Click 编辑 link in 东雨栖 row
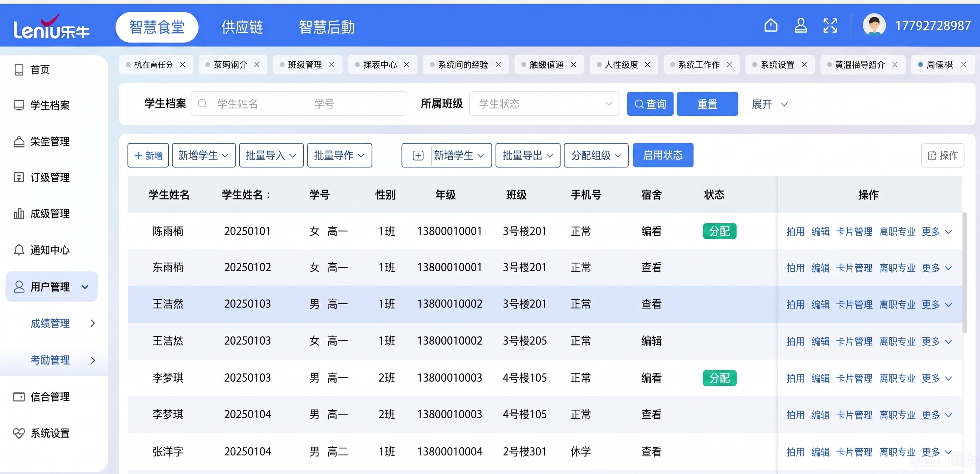This screenshot has height=474, width=980. (x=820, y=268)
